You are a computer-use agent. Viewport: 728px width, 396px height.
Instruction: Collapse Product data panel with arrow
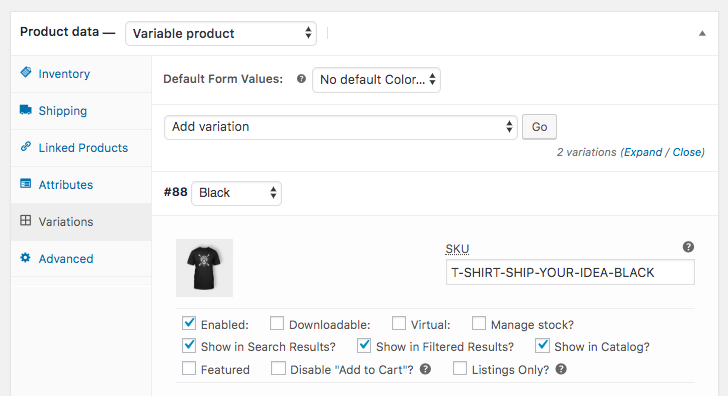(702, 33)
